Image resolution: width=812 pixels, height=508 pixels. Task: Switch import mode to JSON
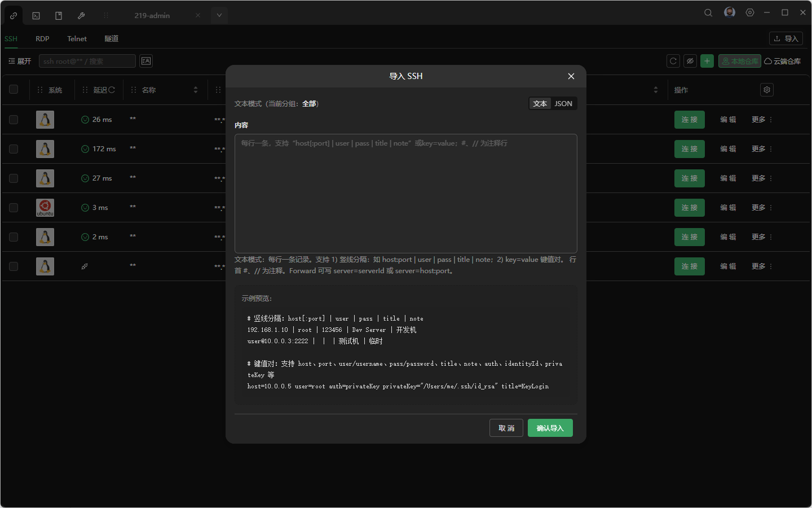point(563,103)
